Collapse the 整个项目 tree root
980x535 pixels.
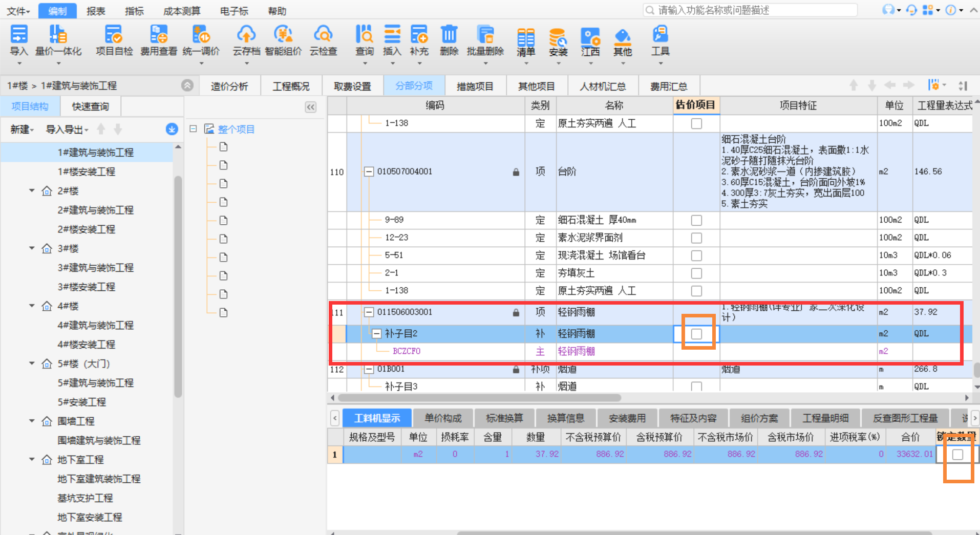click(193, 129)
